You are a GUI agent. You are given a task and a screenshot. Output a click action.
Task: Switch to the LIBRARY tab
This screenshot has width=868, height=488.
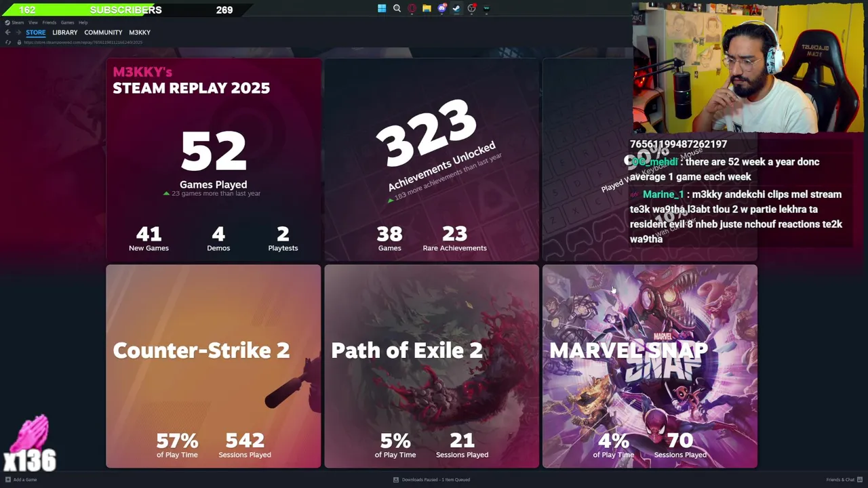(65, 33)
